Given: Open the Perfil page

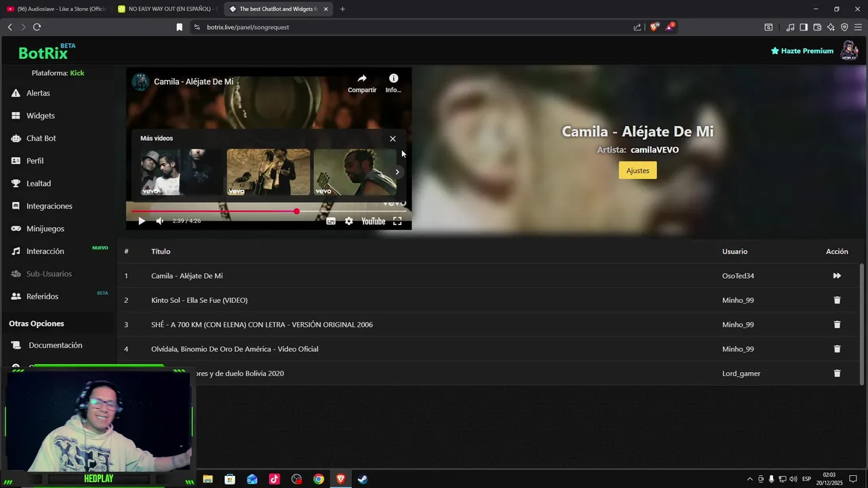Looking at the screenshot, I should coord(35,161).
